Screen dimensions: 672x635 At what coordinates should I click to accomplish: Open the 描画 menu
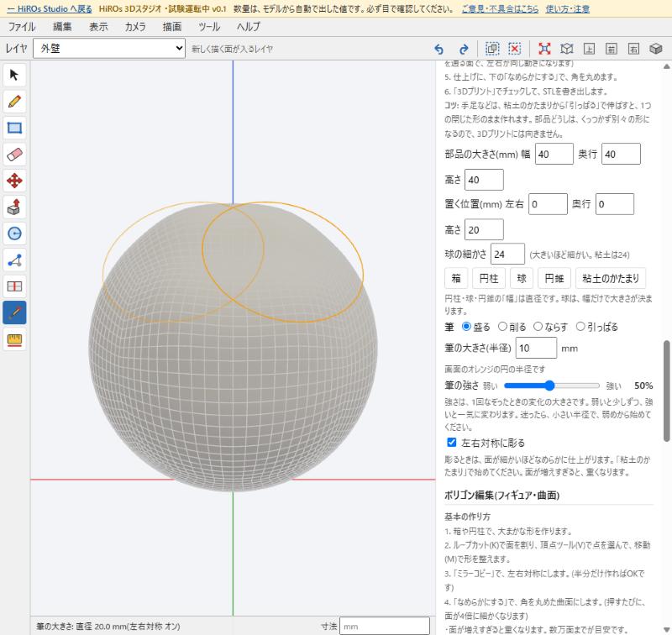(172, 27)
